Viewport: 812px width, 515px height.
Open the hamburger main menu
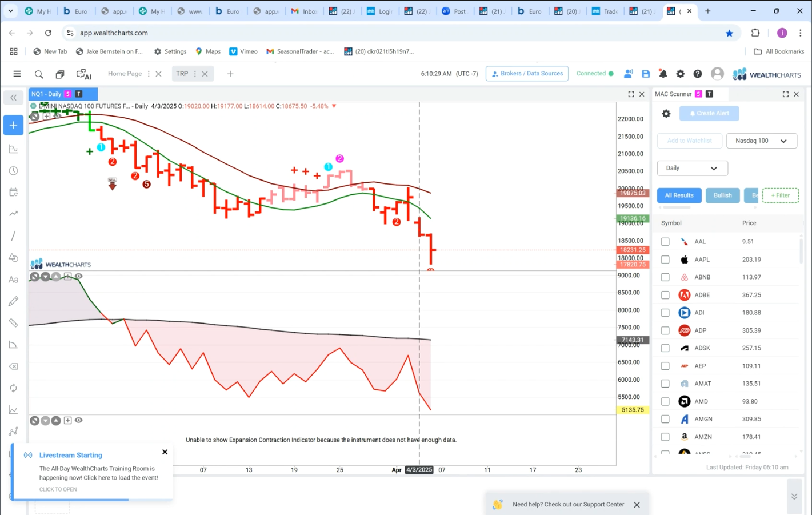pos(17,74)
